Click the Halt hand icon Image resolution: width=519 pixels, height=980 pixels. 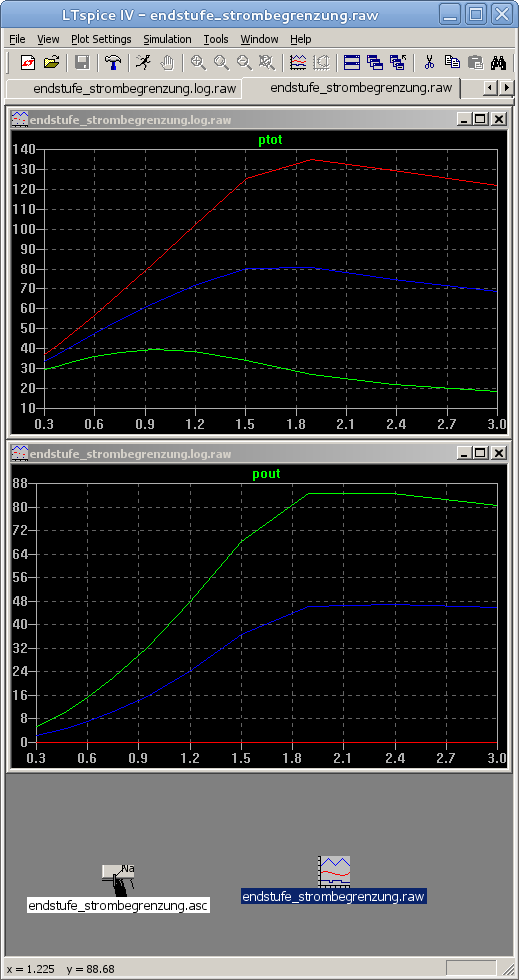167,62
